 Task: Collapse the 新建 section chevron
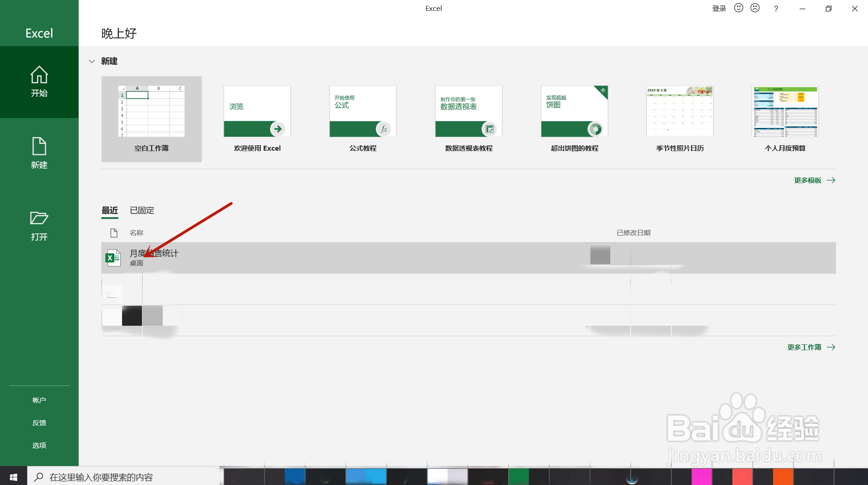coord(92,61)
